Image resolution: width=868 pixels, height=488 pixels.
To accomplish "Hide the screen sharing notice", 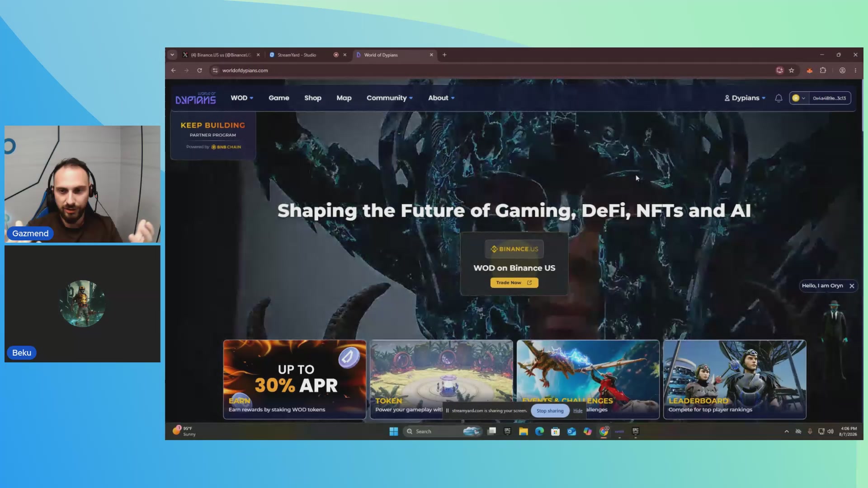I will pos(578,411).
